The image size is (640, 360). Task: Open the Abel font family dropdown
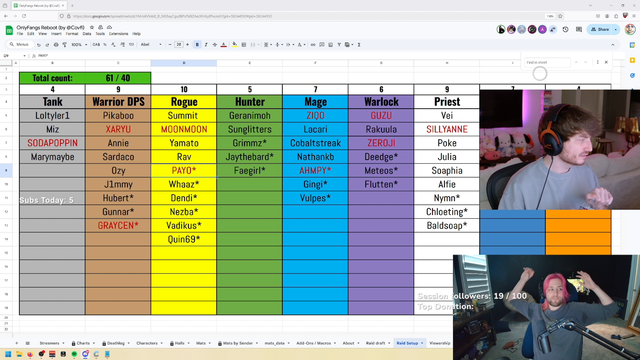pos(151,44)
